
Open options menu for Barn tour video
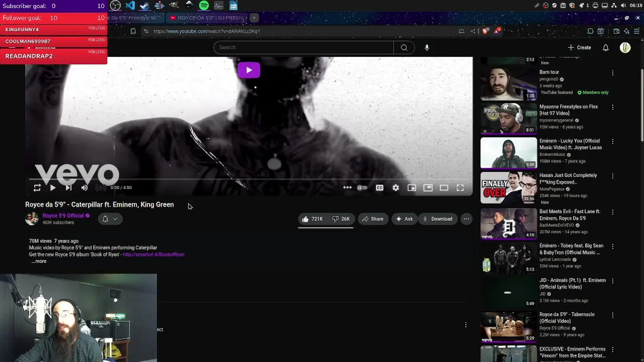point(613,73)
